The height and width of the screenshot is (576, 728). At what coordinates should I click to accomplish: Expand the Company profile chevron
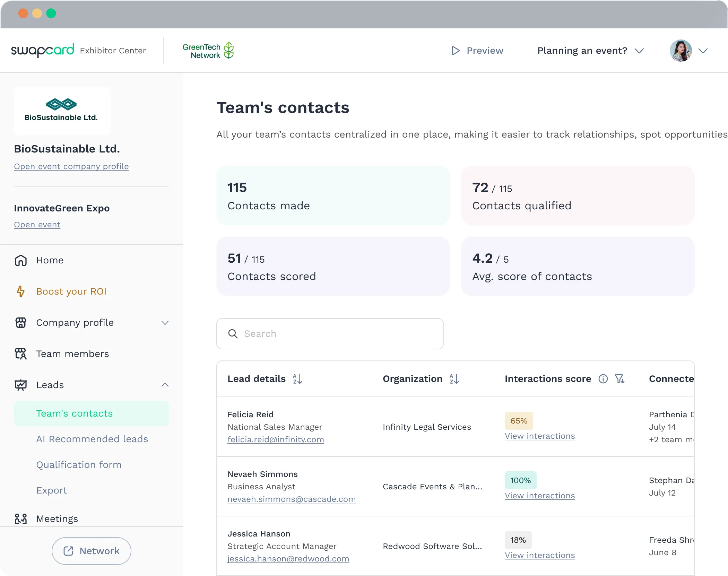pyautogui.click(x=165, y=323)
